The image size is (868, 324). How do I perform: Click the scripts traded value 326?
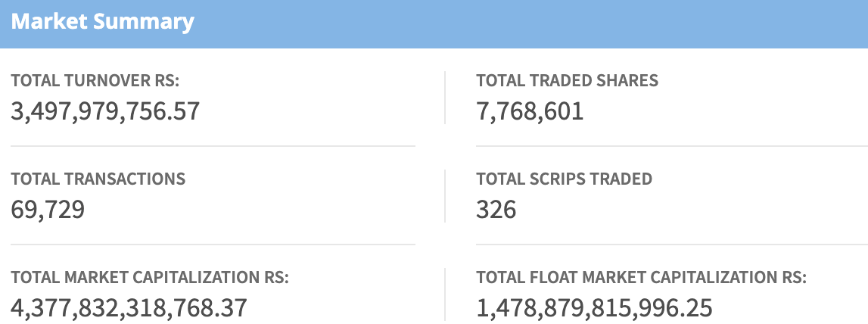tap(496, 210)
